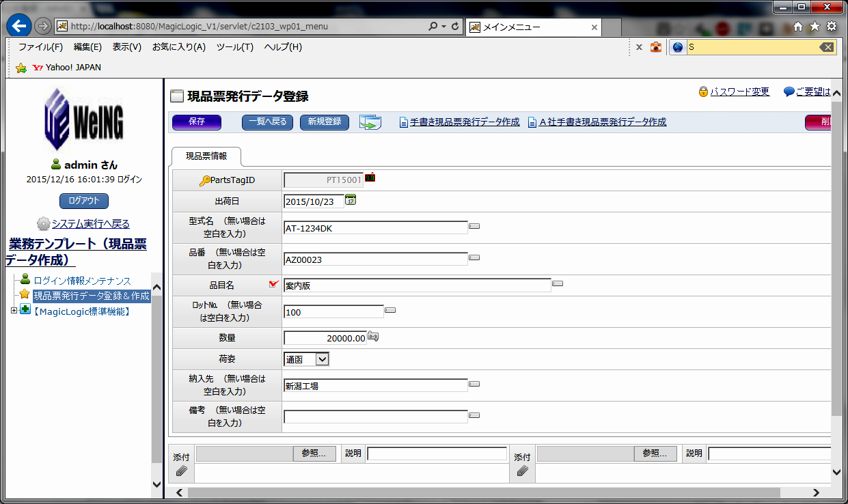Image resolution: width=848 pixels, height=504 pixels.
Task: Open the address bar search dropdown arrow
Action: click(443, 27)
